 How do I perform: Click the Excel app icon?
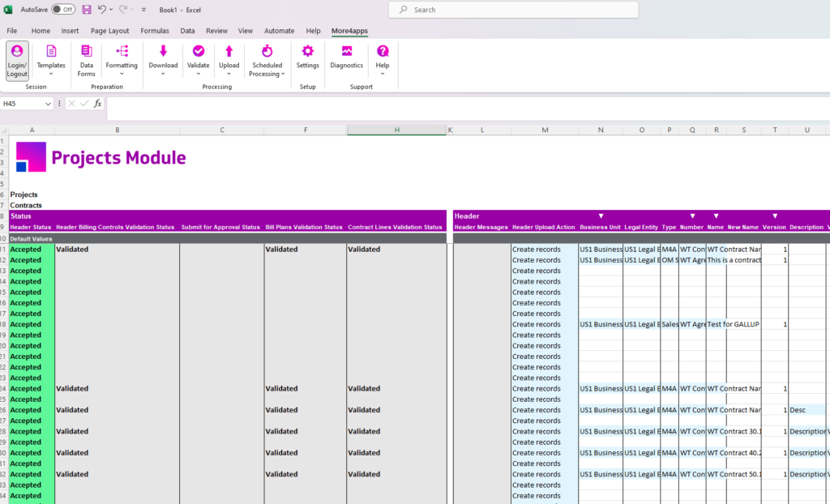[x=8, y=10]
